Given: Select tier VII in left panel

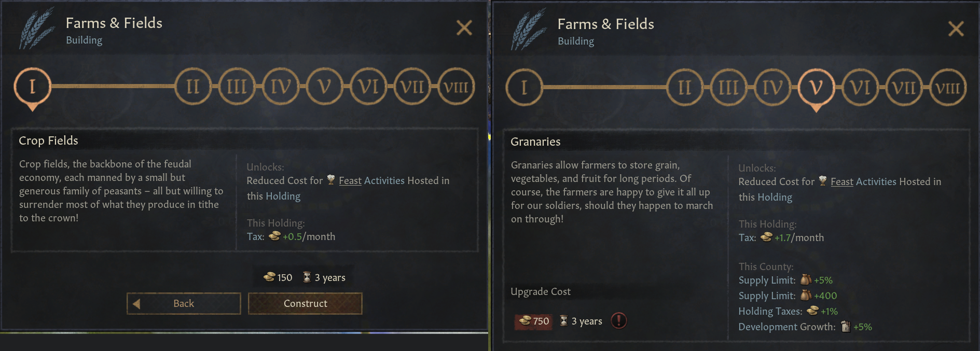Looking at the screenshot, I should point(412,87).
